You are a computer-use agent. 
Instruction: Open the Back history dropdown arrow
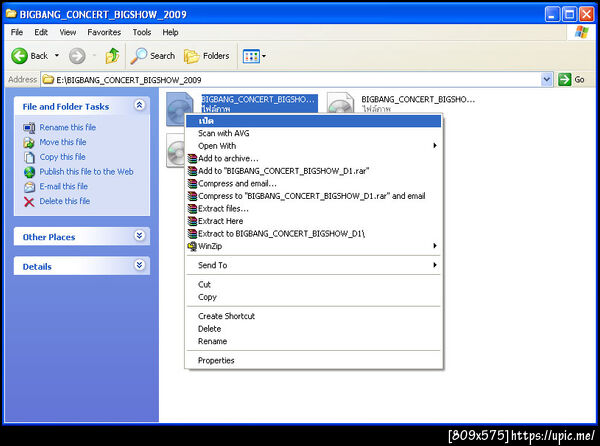click(57, 56)
